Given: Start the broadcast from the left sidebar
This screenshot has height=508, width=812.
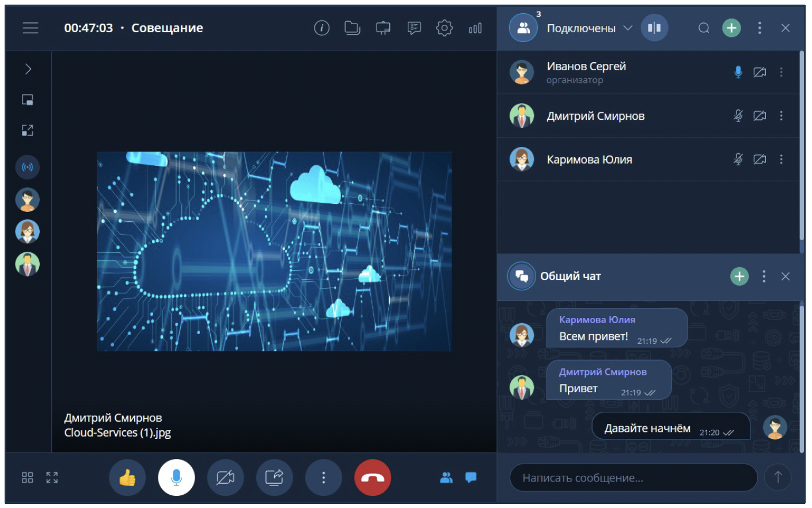Looking at the screenshot, I should pos(27,167).
